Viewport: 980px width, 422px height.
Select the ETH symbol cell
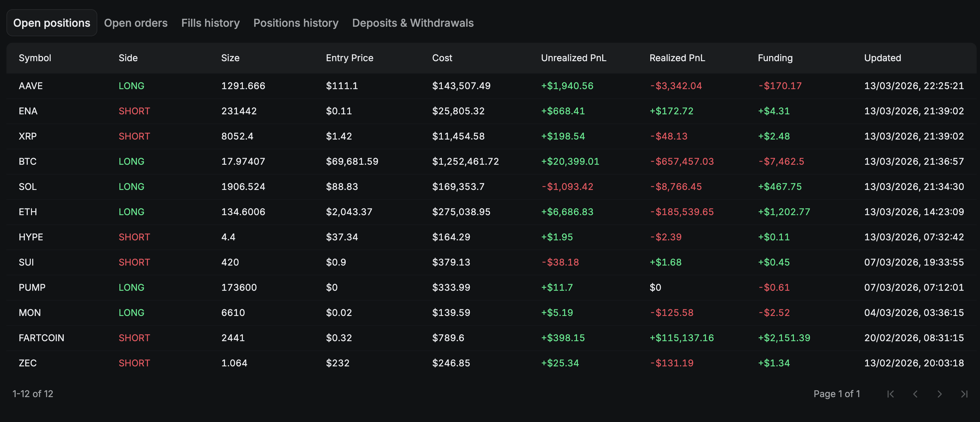28,212
